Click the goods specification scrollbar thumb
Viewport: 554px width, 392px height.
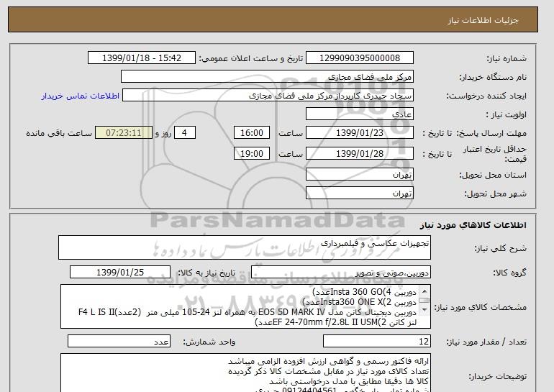[424, 301]
